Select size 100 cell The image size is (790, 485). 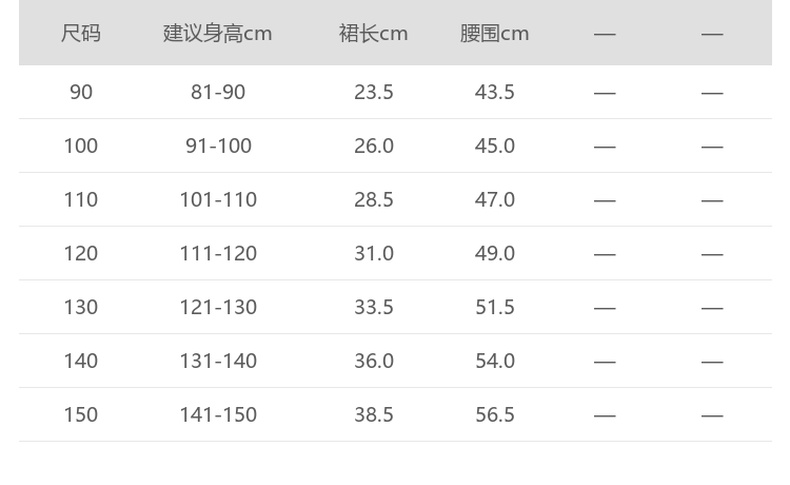coord(81,146)
